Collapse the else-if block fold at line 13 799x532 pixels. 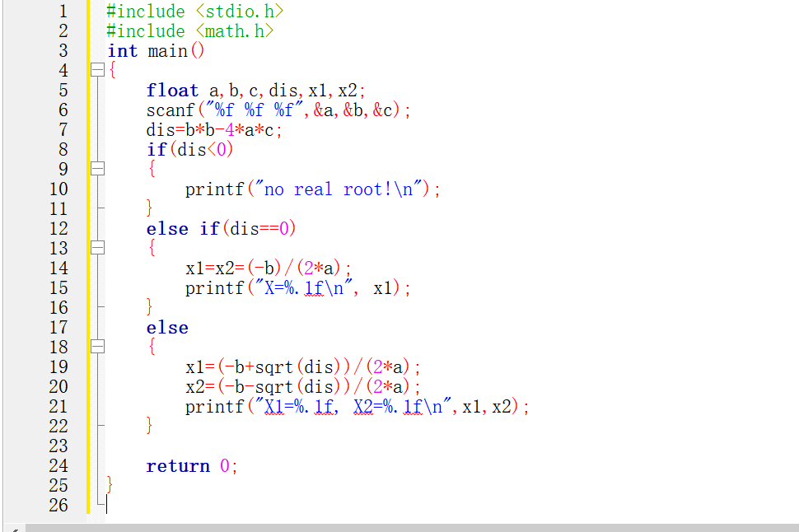(97, 248)
